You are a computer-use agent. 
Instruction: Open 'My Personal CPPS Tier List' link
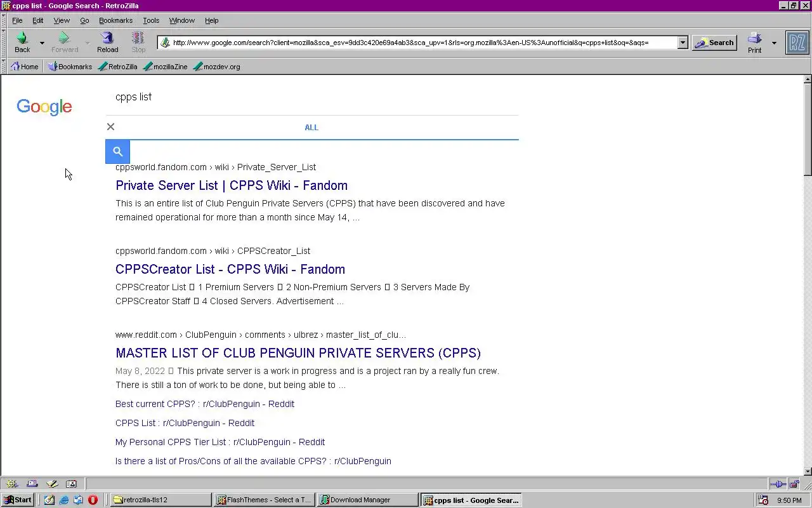[x=220, y=442]
